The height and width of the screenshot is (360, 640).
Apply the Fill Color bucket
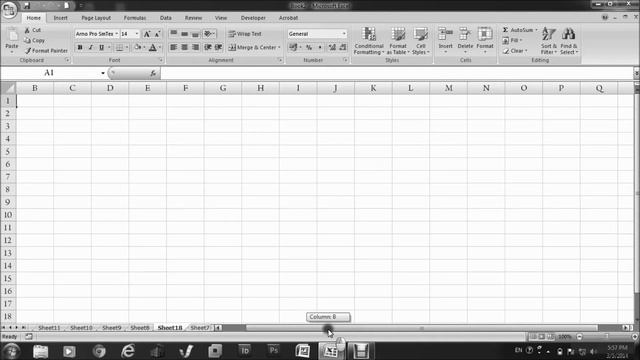(138, 47)
